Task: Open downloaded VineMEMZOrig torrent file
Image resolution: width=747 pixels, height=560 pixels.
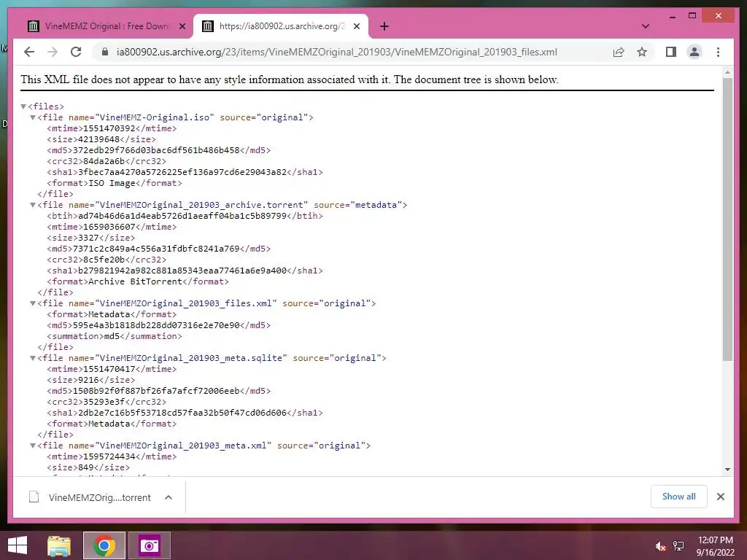Action: [x=90, y=497]
